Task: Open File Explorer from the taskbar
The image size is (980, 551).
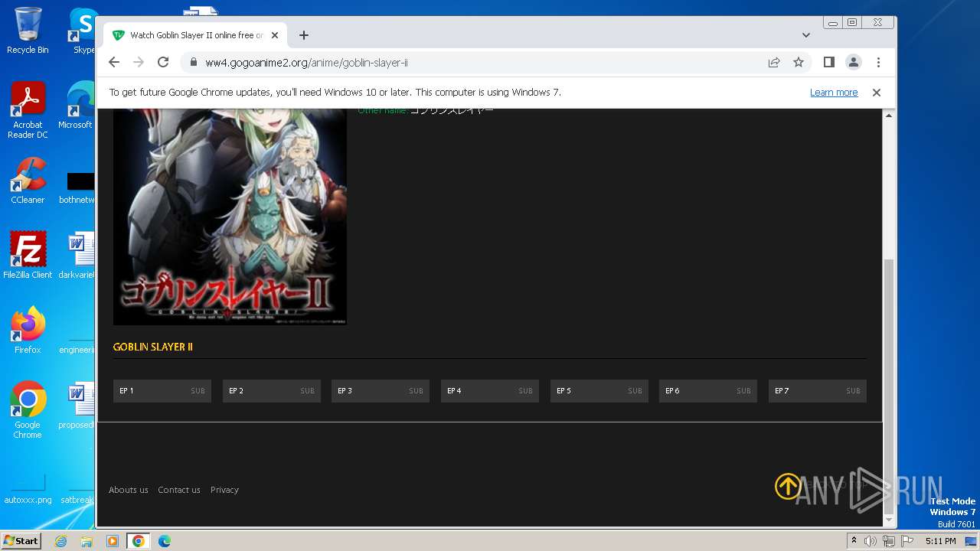Action: [87, 541]
